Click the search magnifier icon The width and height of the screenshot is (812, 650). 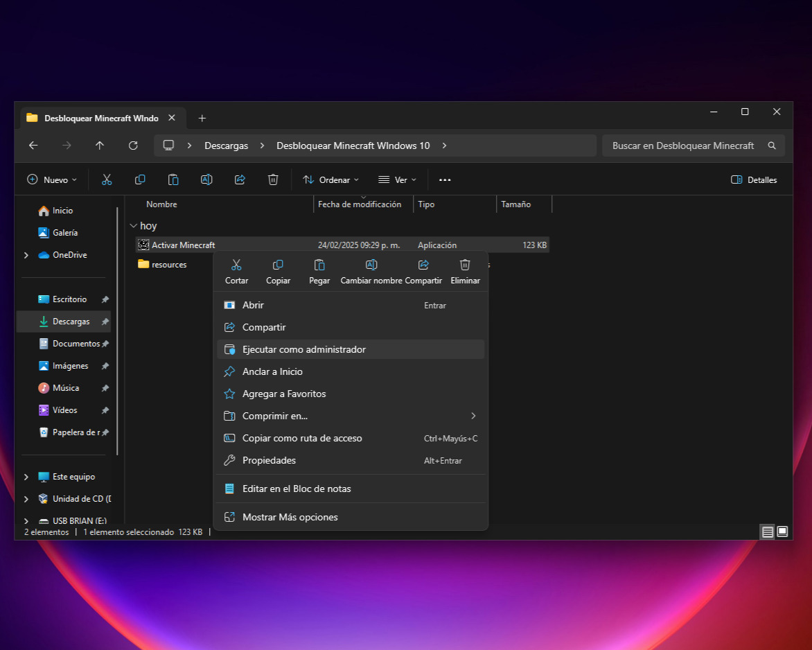tap(772, 146)
